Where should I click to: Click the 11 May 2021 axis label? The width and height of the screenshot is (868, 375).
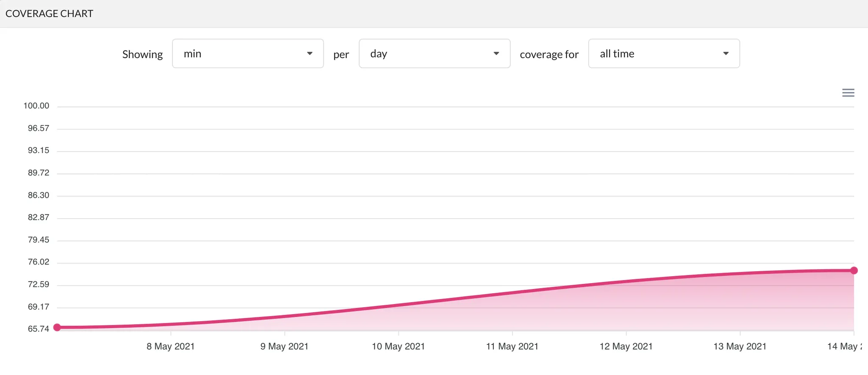(x=512, y=347)
